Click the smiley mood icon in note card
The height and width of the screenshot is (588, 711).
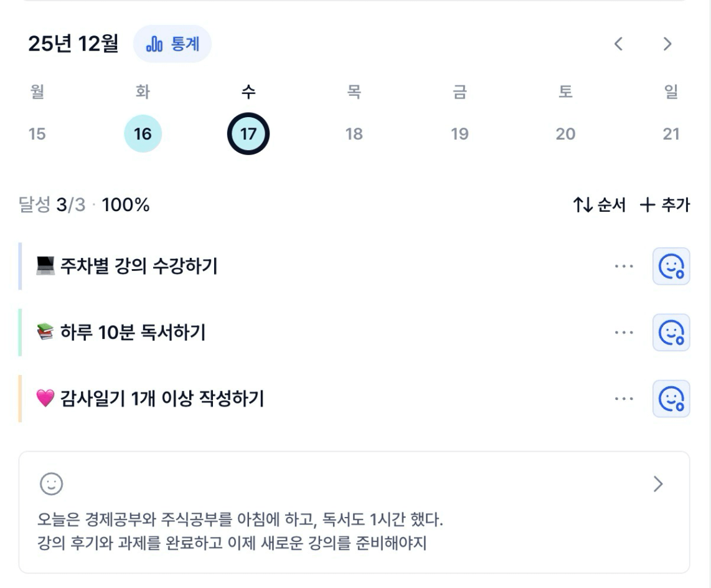point(51,484)
